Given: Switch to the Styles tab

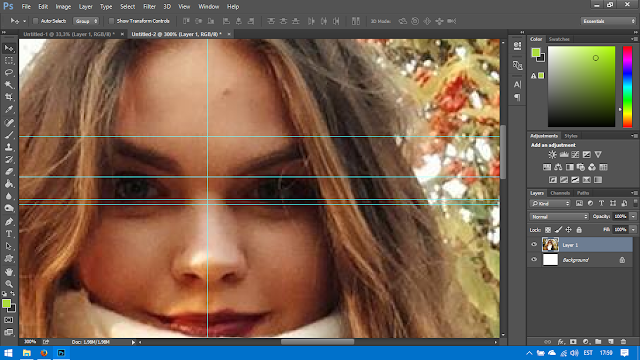Looking at the screenshot, I should (571, 136).
